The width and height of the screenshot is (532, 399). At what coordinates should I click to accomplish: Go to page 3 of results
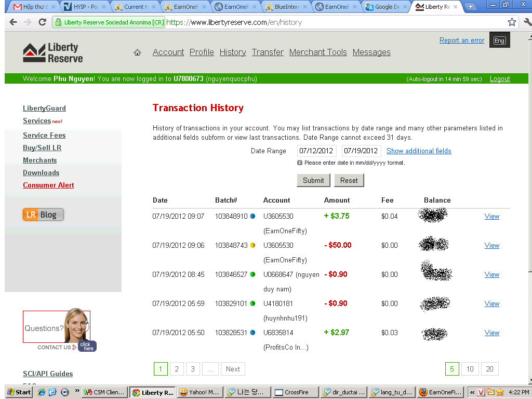point(193,369)
